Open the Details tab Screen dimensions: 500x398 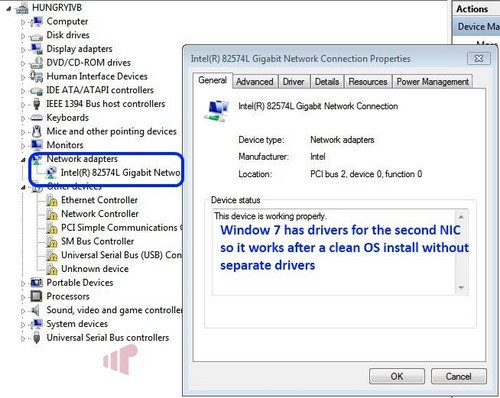[x=327, y=82]
